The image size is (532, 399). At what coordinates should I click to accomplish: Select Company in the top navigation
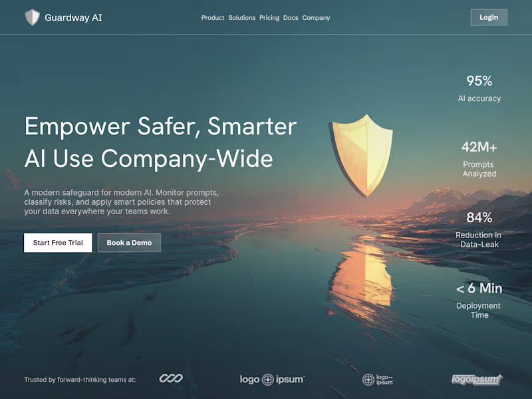(x=316, y=18)
